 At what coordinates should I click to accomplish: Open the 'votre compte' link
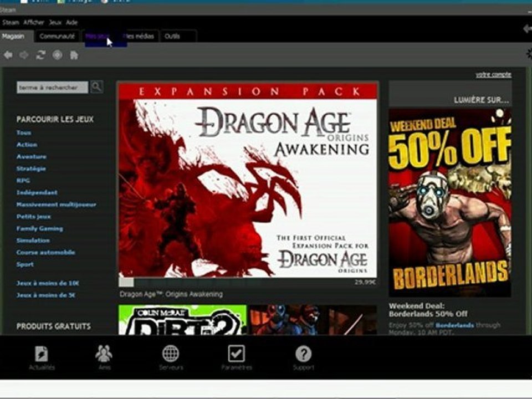pos(493,75)
